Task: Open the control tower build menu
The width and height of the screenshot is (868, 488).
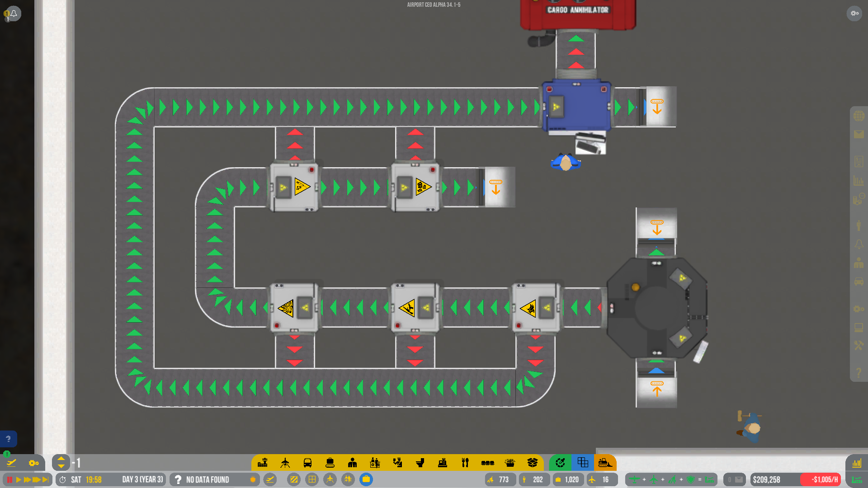Action: coord(263,463)
